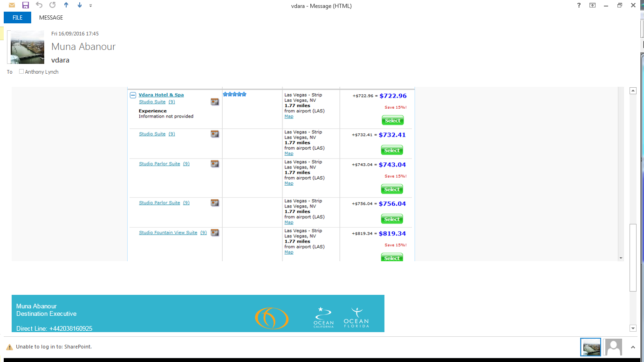Click Muna Abanour's sender photo
The height and width of the screenshot is (362, 644).
coord(27,47)
